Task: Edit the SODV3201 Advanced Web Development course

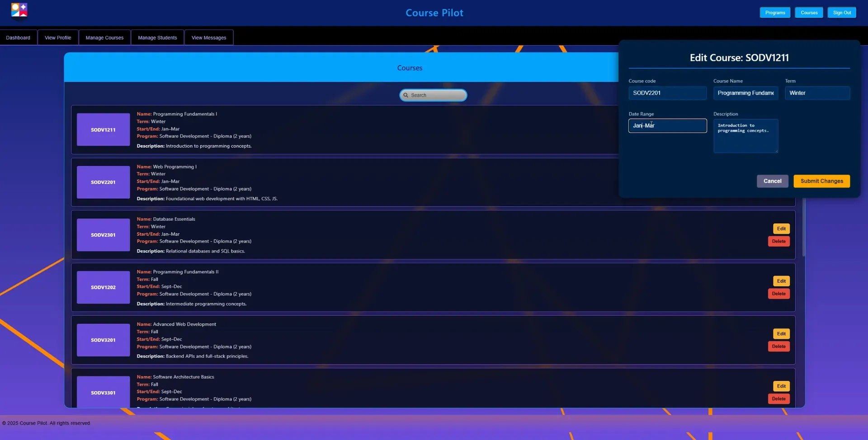Action: click(x=781, y=334)
